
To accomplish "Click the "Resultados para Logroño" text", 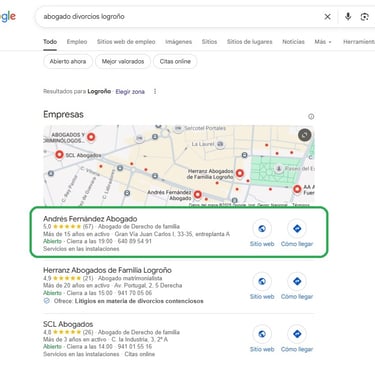I will click(x=77, y=91).
